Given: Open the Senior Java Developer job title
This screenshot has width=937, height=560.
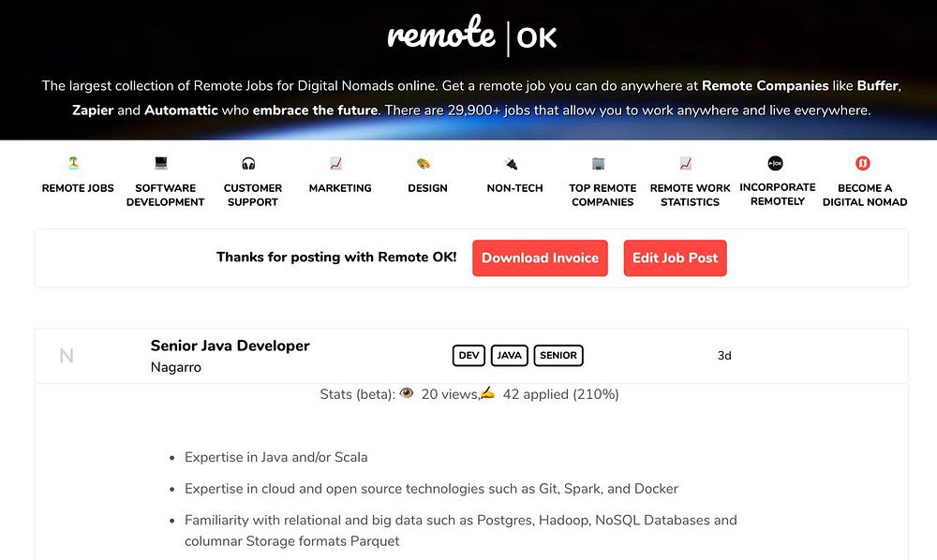Looking at the screenshot, I should [231, 346].
